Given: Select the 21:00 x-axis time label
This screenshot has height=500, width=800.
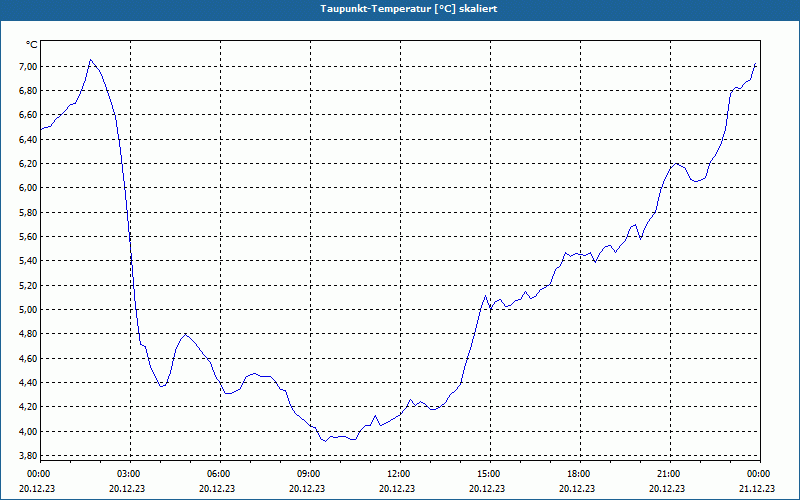Looking at the screenshot, I should [668, 474].
